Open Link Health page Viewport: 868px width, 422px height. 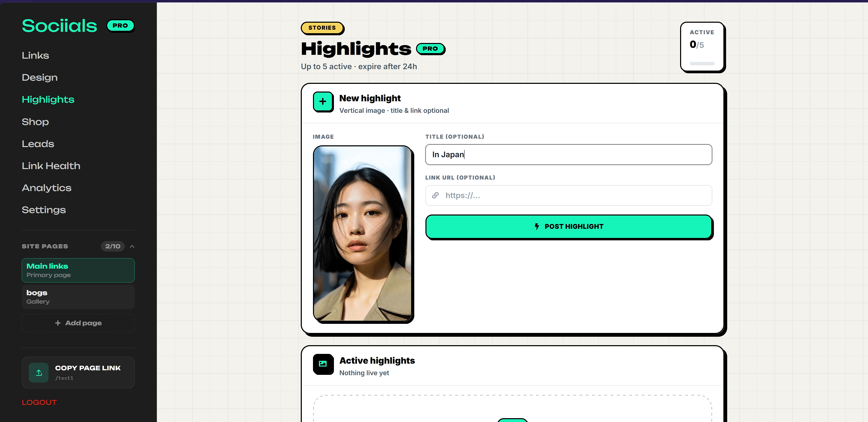(x=51, y=166)
